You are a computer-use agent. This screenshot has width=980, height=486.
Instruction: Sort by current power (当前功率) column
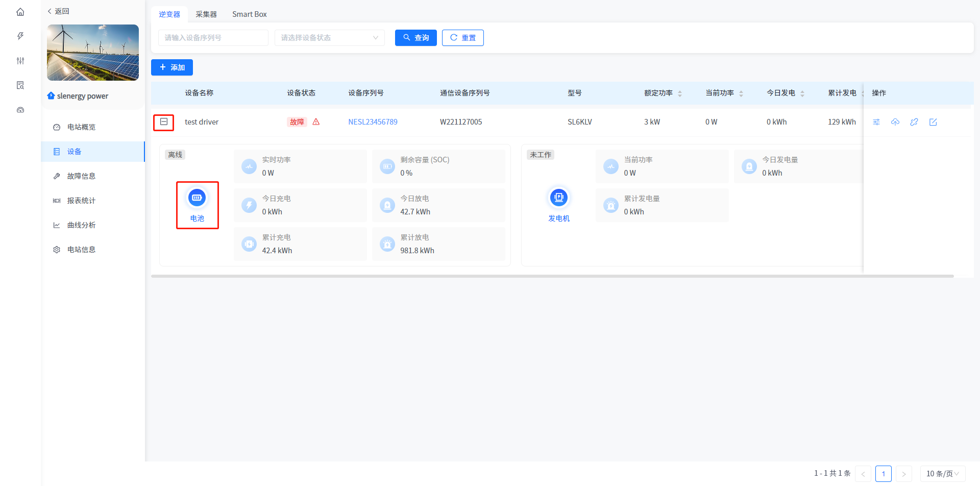coord(741,93)
